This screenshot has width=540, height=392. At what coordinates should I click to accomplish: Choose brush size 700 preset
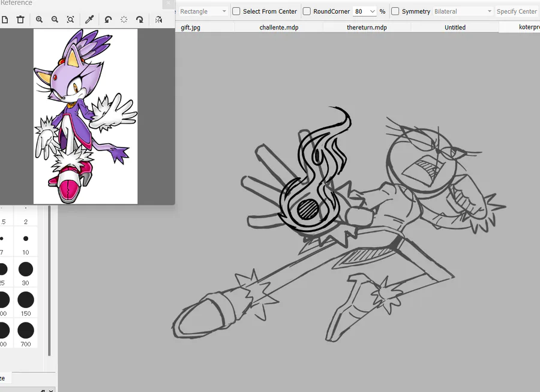click(x=25, y=334)
